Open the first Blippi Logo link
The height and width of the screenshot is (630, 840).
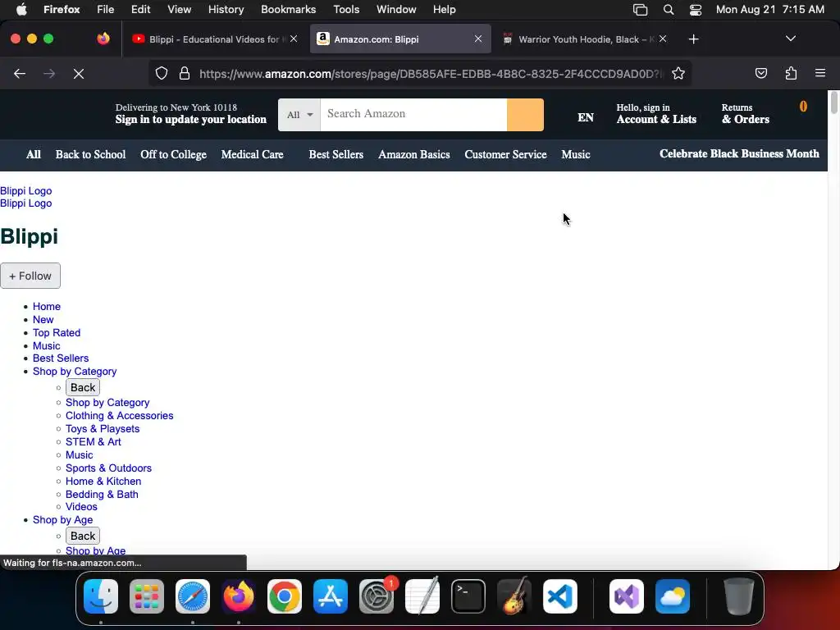click(x=25, y=190)
